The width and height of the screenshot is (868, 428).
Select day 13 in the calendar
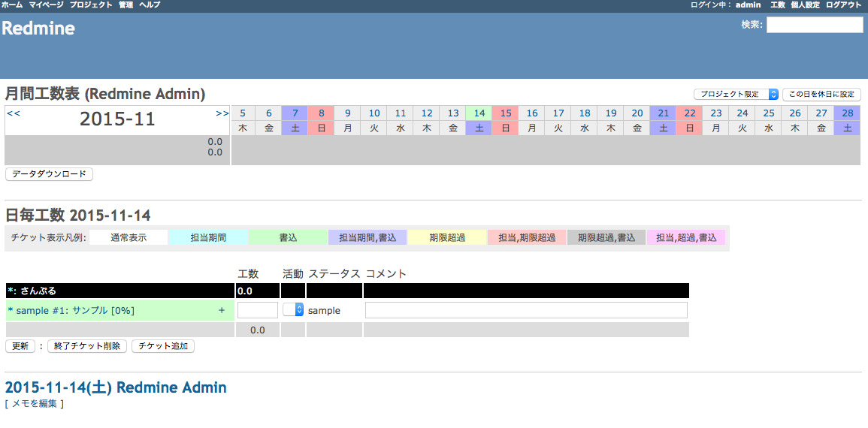click(x=453, y=113)
